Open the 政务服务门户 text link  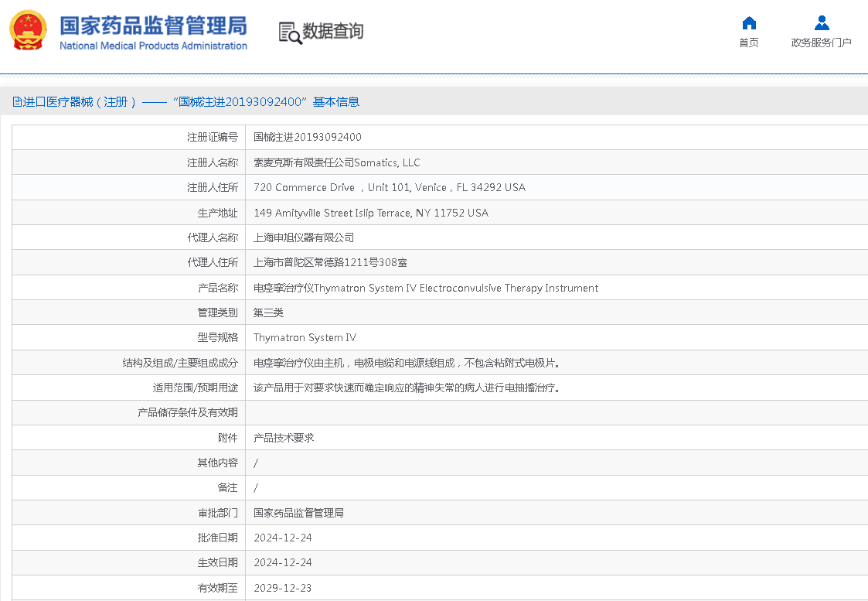tap(821, 43)
